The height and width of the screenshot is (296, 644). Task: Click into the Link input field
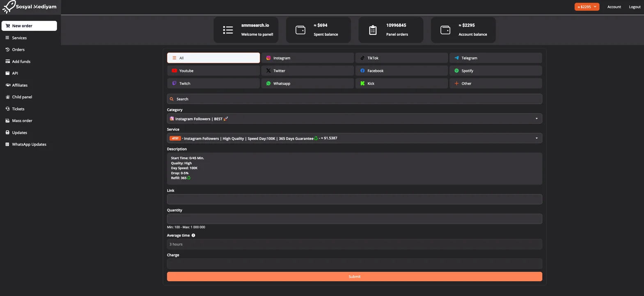click(354, 199)
